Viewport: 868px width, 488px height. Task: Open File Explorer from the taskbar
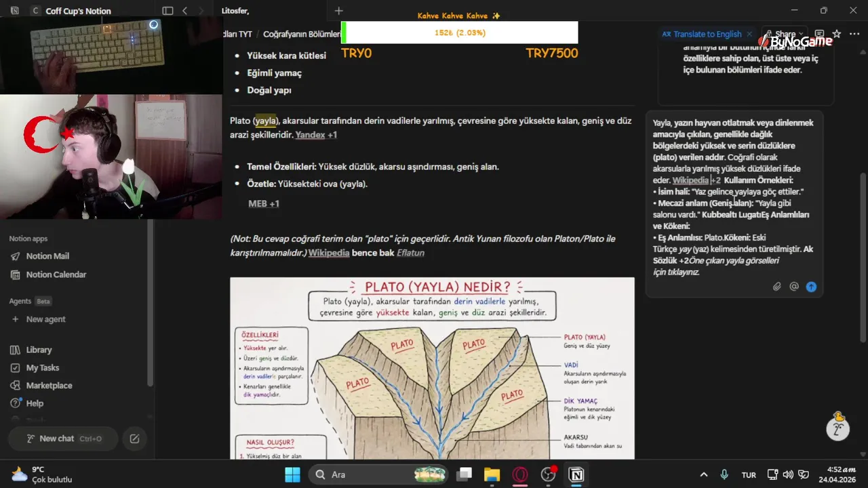492,474
